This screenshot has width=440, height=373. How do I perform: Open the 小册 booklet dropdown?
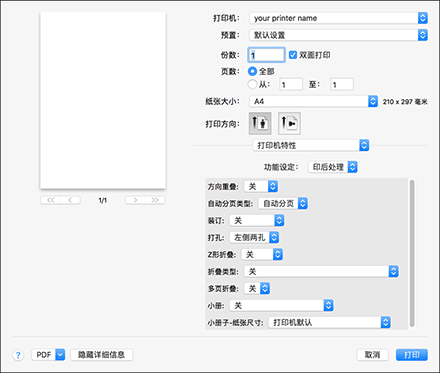(282, 305)
